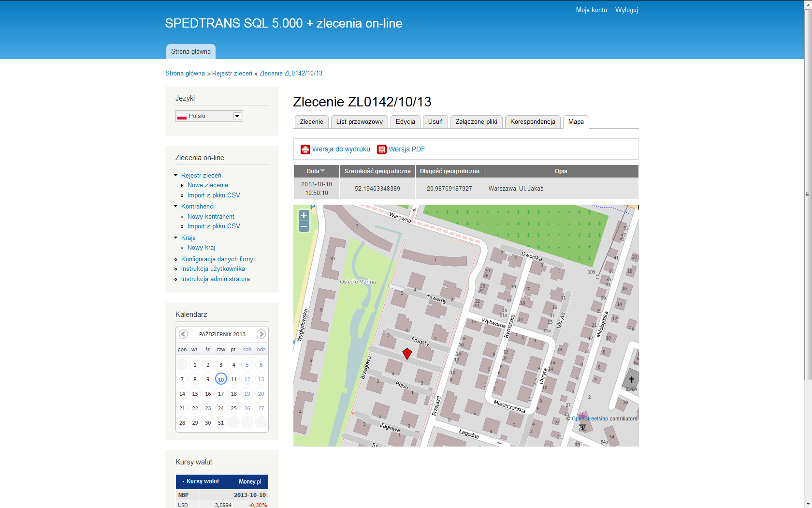Click the Długość geograficzna column header
The height and width of the screenshot is (508, 812).
[x=449, y=171]
